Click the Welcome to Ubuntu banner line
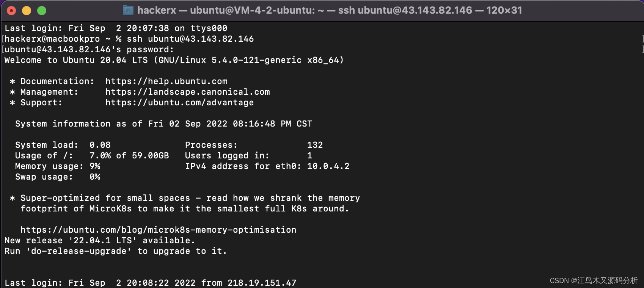The width and height of the screenshot is (644, 288). click(174, 60)
